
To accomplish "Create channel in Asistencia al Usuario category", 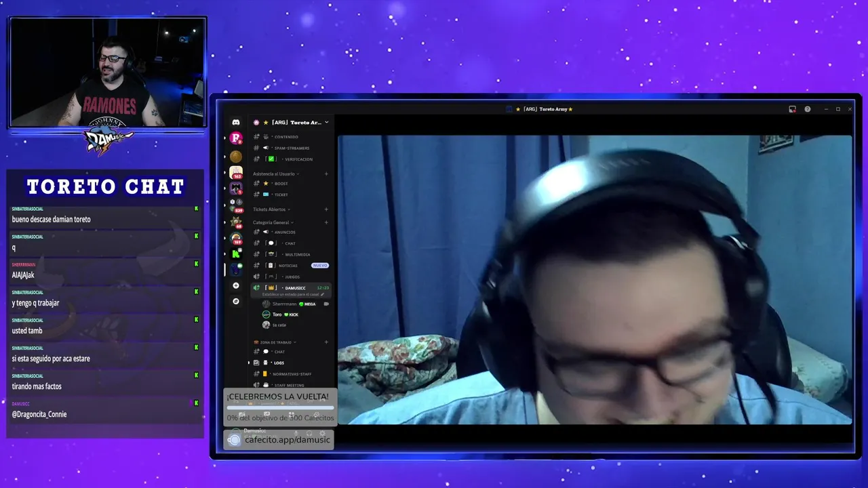I will pyautogui.click(x=326, y=174).
